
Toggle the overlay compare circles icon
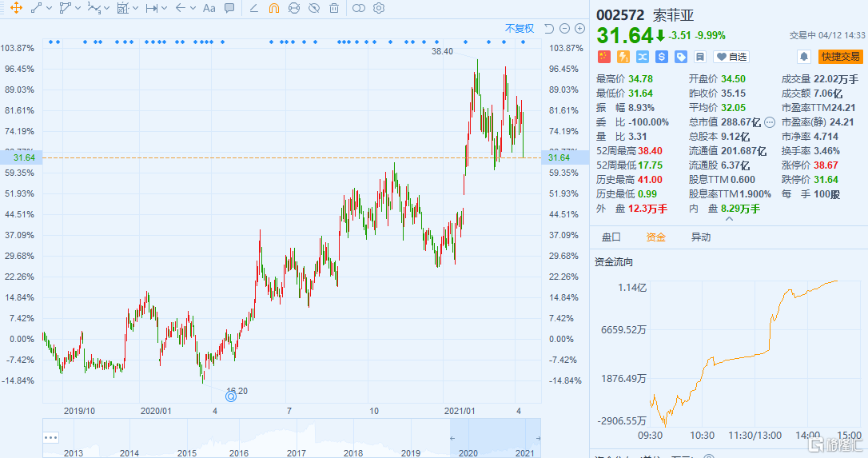[x=359, y=8]
